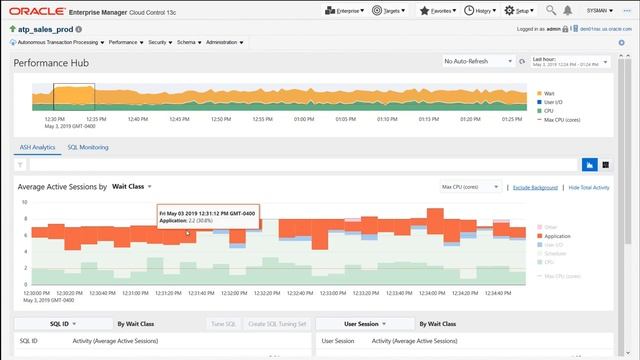Open the Schema menu
Image resolution: width=640 pixels, height=360 pixels.
(x=189, y=42)
